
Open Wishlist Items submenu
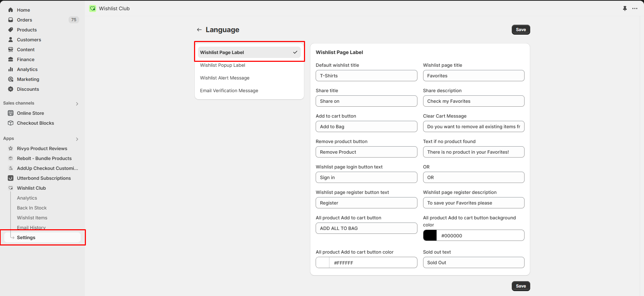point(32,218)
